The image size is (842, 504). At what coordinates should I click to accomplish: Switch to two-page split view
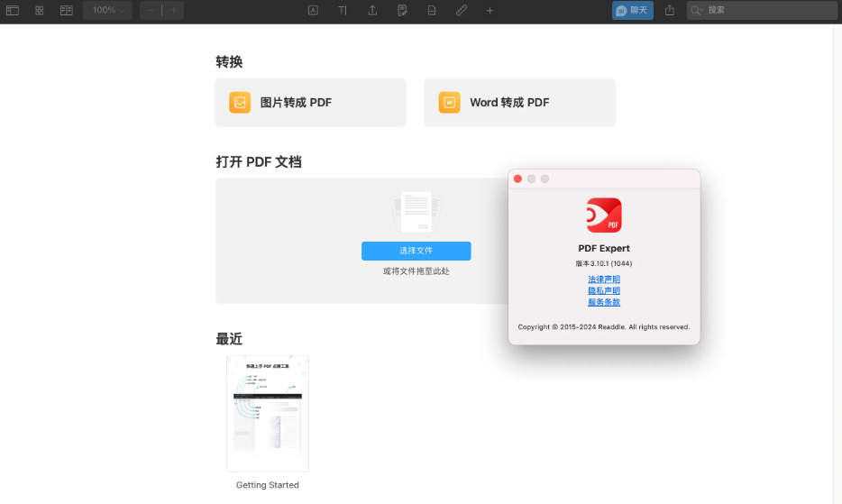[67, 10]
